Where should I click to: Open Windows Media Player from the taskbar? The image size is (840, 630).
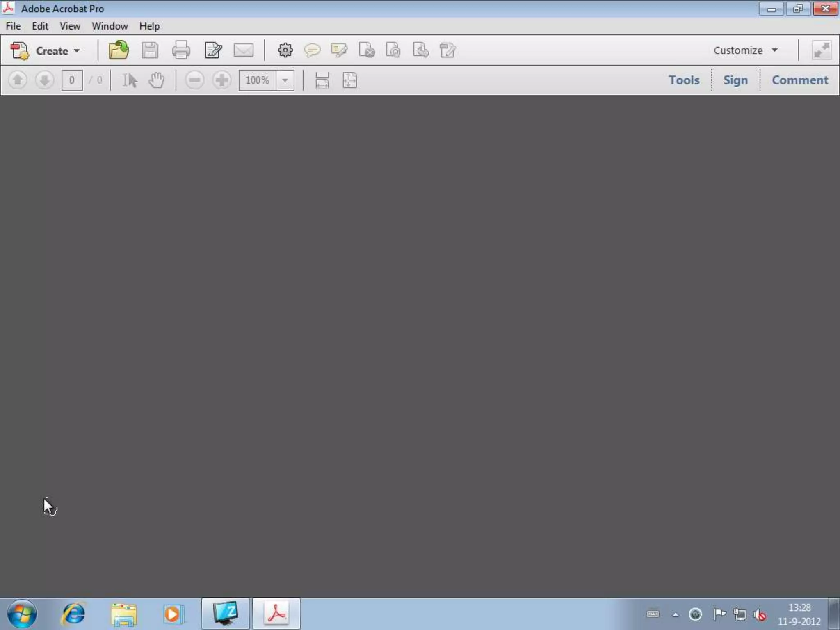pyautogui.click(x=173, y=614)
